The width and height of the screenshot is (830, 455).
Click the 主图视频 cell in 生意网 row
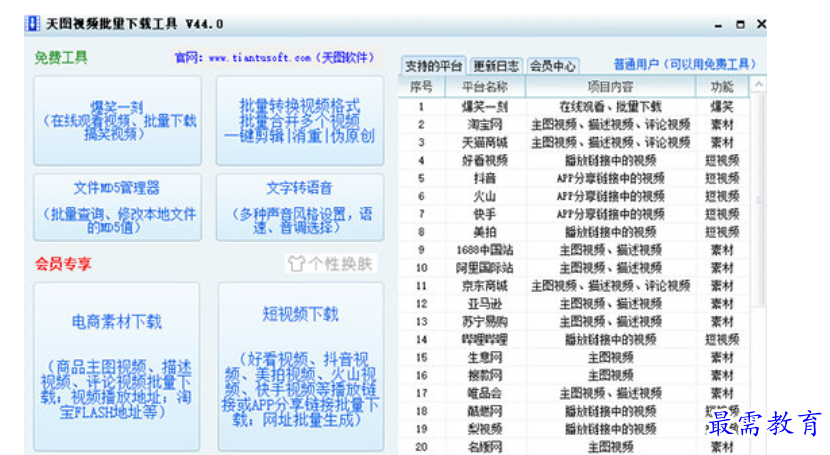click(x=610, y=358)
